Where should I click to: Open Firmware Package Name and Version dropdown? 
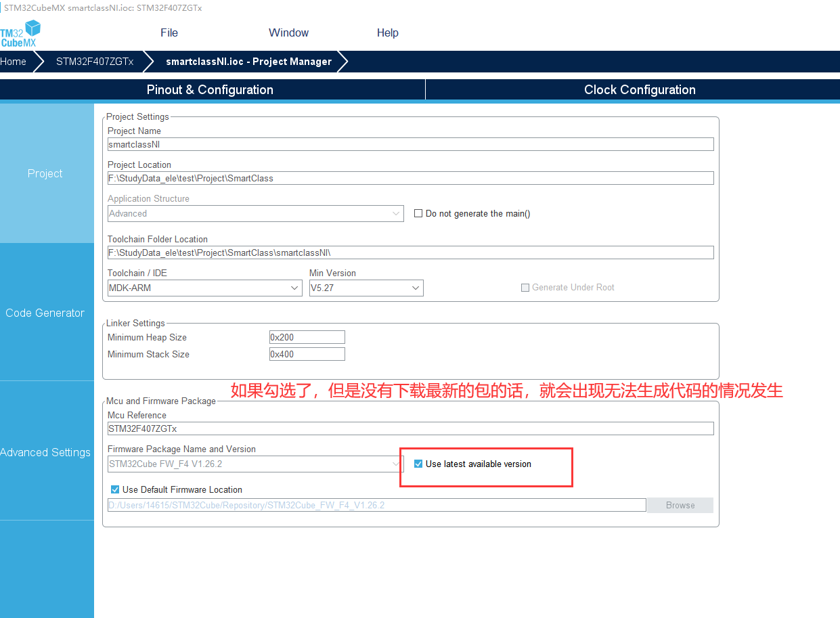coord(256,464)
